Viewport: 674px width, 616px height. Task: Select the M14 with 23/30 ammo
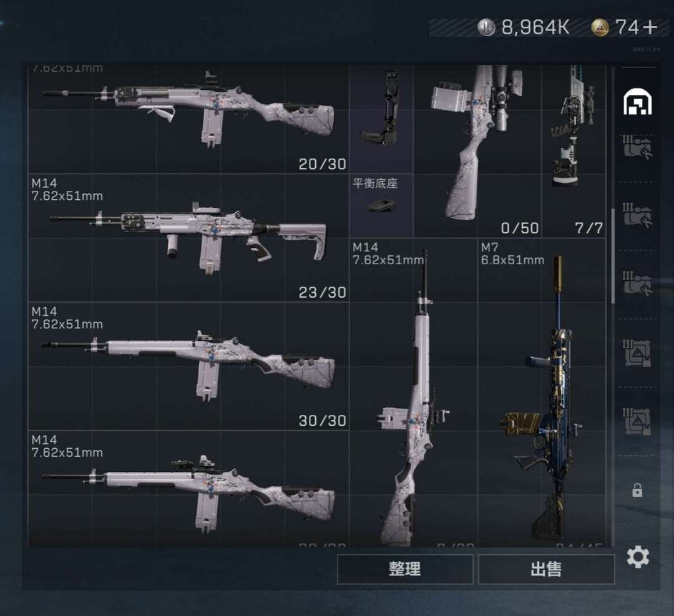pos(188,238)
